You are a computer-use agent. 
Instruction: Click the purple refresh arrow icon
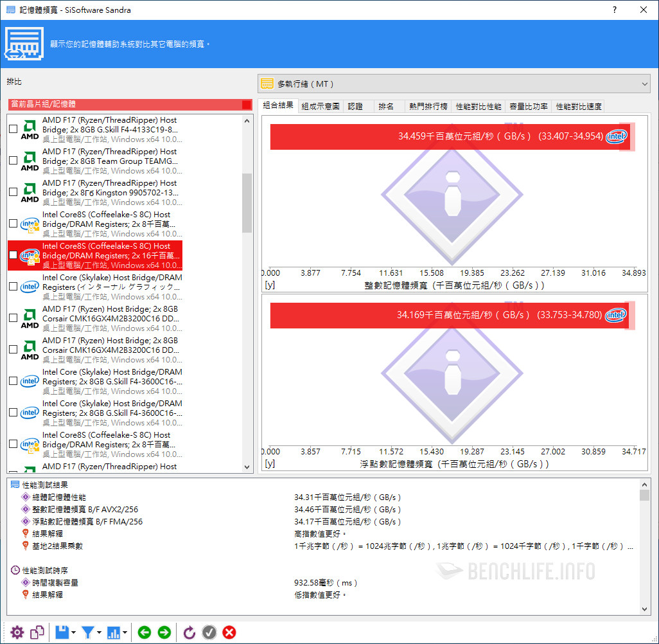[x=189, y=632]
